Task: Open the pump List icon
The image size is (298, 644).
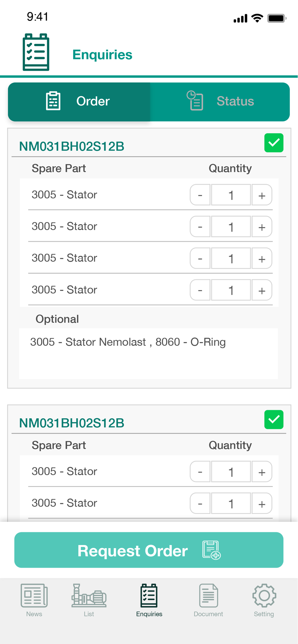Action: coord(89,595)
